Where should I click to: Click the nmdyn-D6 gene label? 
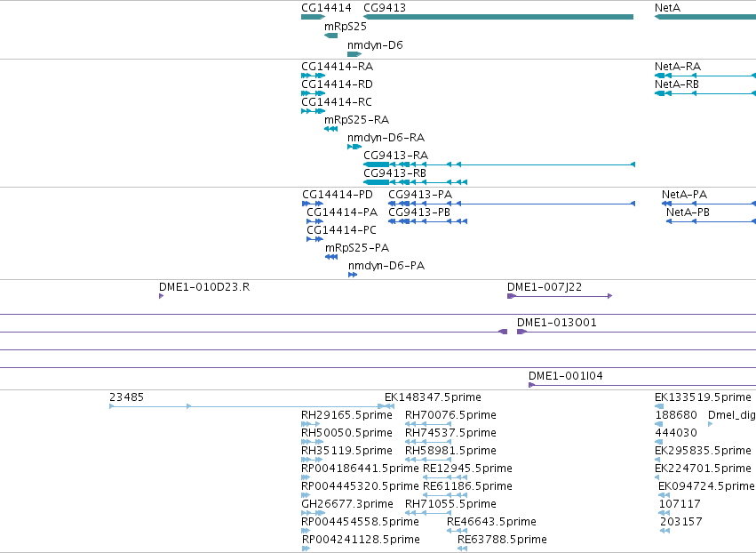click(x=375, y=44)
